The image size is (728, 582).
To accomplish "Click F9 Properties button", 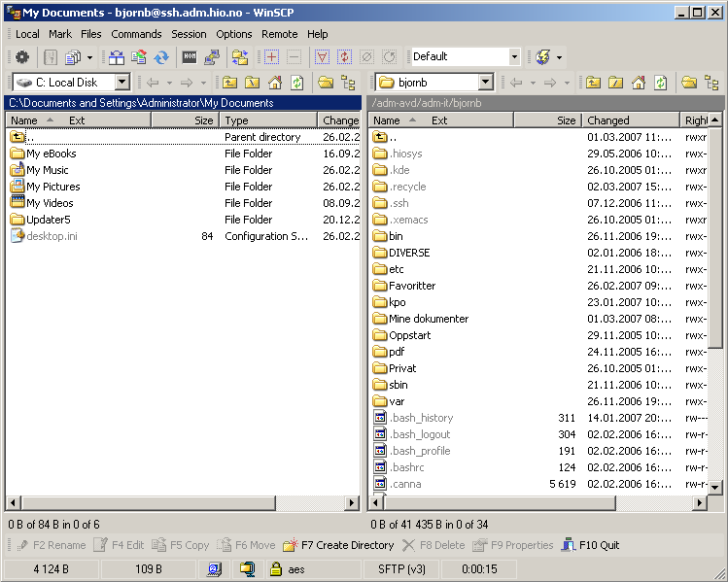I will (x=512, y=545).
